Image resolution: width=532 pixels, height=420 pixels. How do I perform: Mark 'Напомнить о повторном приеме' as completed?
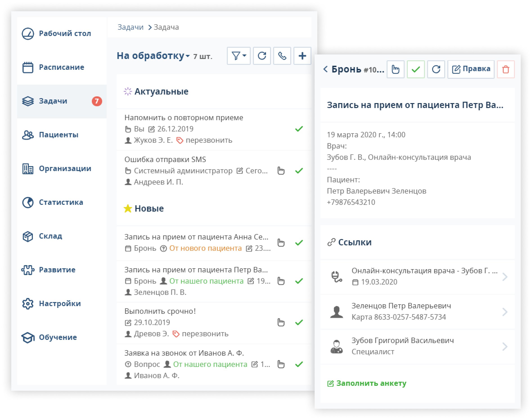tap(299, 129)
